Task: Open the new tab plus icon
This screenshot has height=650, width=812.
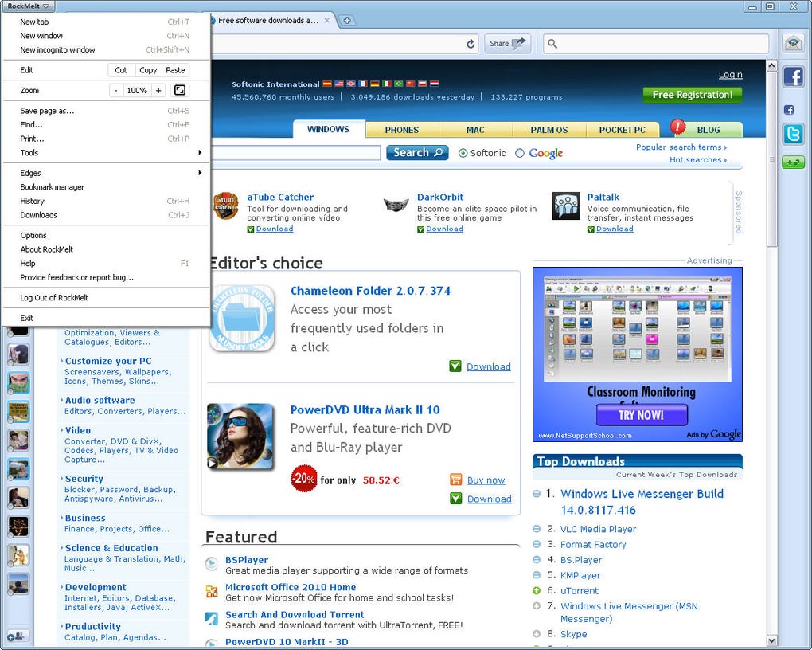Action: pyautogui.click(x=347, y=20)
